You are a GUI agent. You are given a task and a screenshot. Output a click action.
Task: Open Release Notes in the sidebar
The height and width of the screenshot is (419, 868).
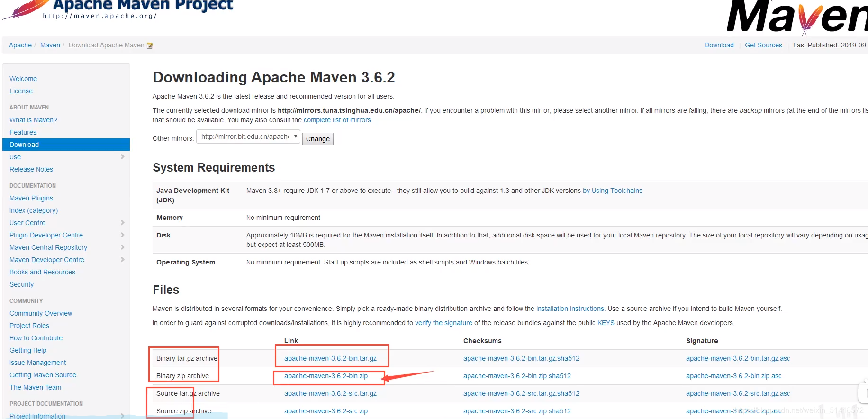[x=31, y=169]
